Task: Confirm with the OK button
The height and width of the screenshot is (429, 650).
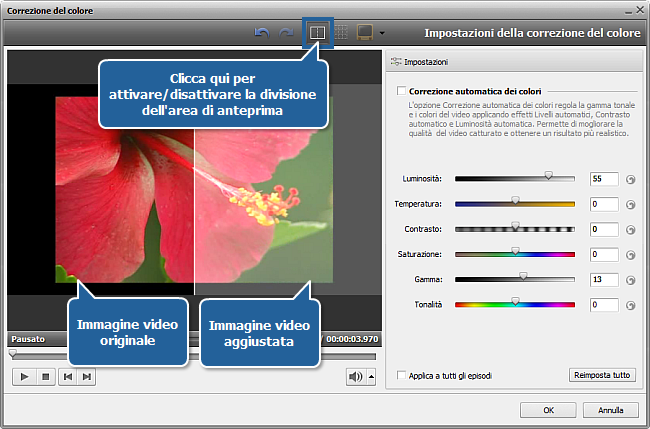Action: [550, 410]
